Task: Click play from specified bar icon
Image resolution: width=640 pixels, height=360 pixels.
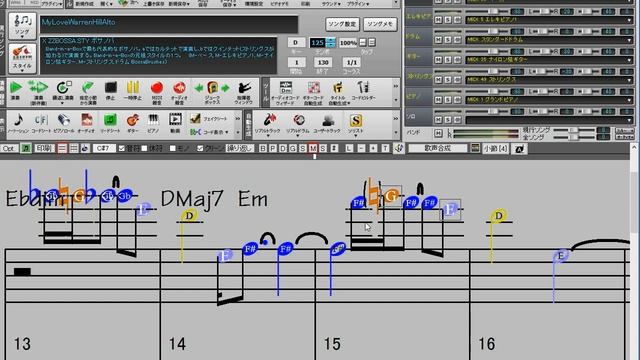Action: (x=87, y=87)
